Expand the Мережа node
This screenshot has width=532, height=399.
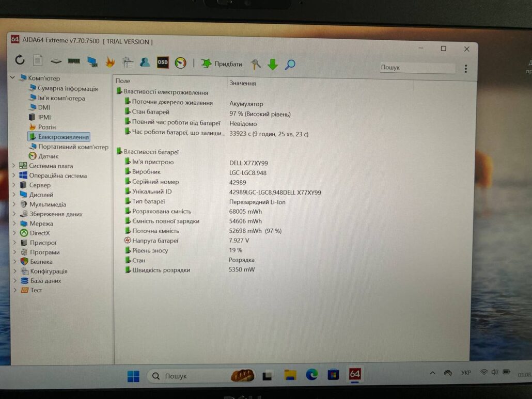14,224
